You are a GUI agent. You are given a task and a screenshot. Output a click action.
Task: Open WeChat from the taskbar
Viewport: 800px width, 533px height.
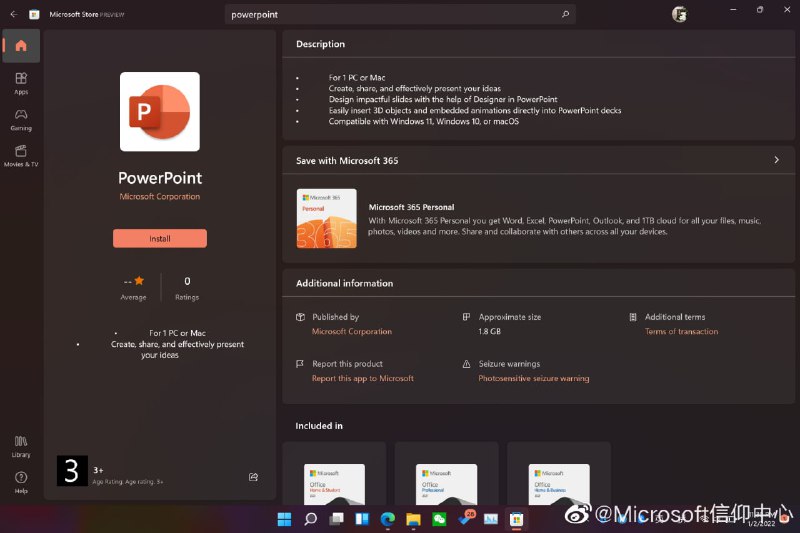439,519
